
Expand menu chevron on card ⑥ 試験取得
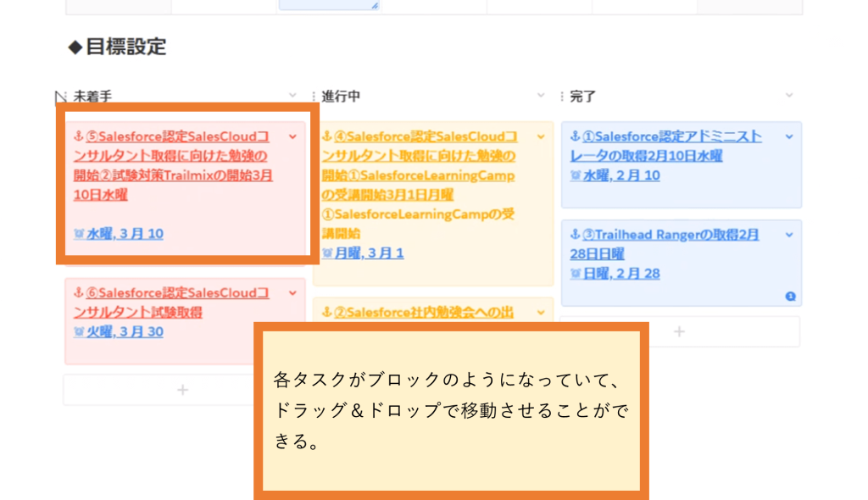pos(292,293)
